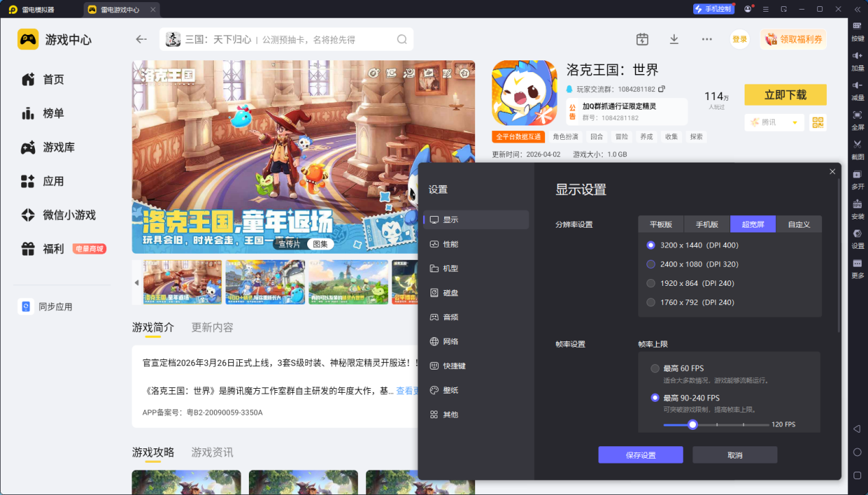Viewport: 868px width, 495px height.
Task: Click the back arrow beside search box
Action: [141, 39]
